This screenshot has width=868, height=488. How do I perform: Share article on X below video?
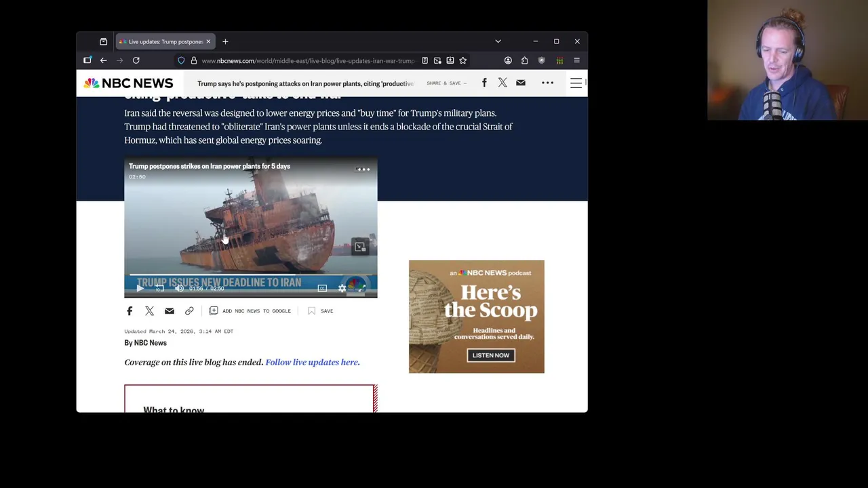149,310
